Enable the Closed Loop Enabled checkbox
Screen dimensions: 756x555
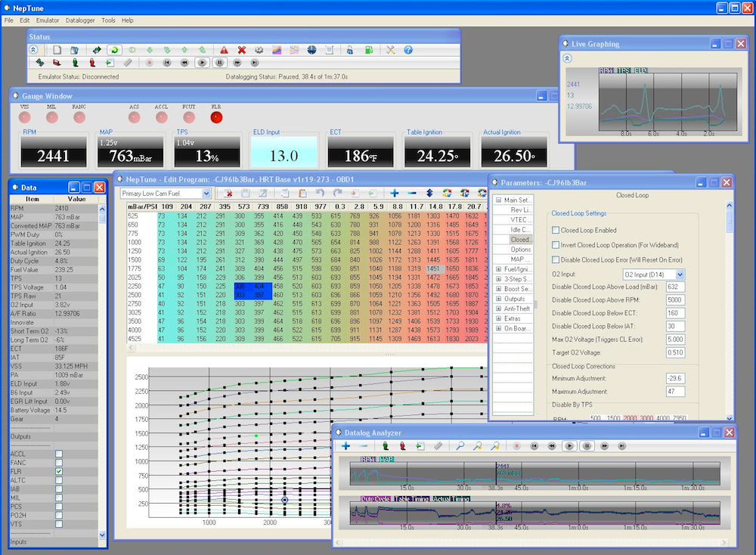click(x=555, y=229)
